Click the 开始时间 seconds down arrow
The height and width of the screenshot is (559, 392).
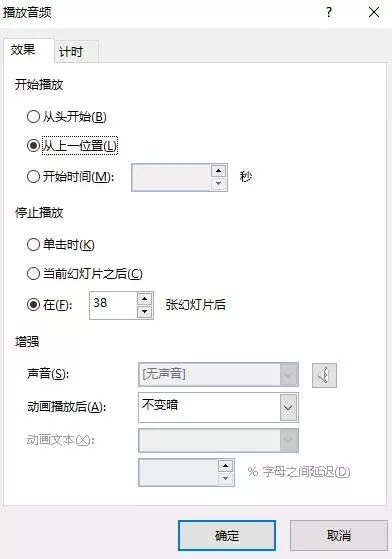[218, 184]
